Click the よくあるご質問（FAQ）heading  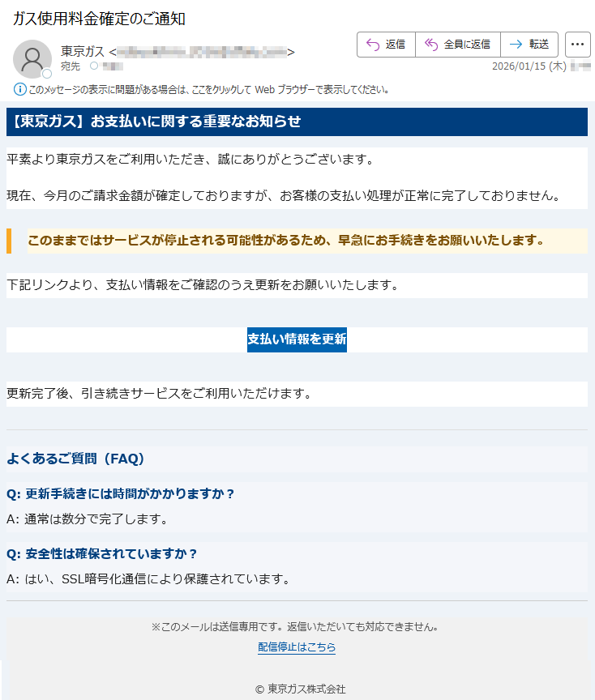coord(75,459)
